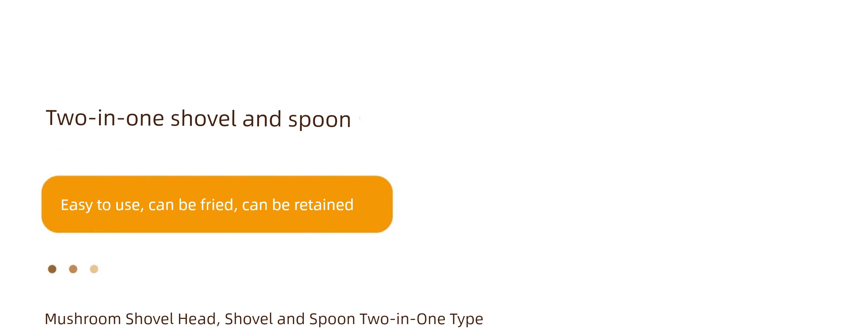Click the word 'and' in the heading
The height and width of the screenshot is (336, 868).
(x=262, y=119)
